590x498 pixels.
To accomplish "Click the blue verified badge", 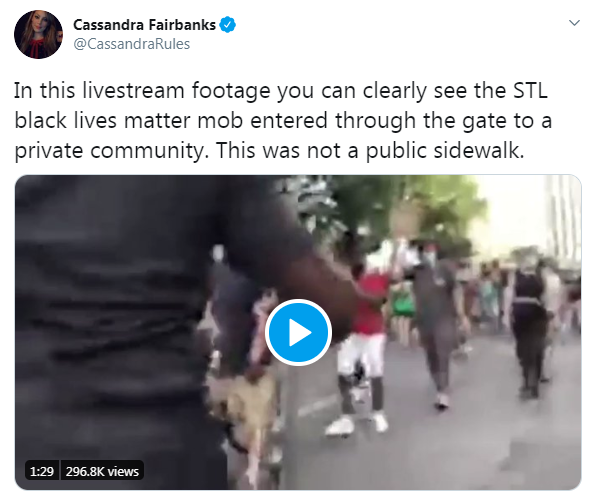I will point(228,25).
